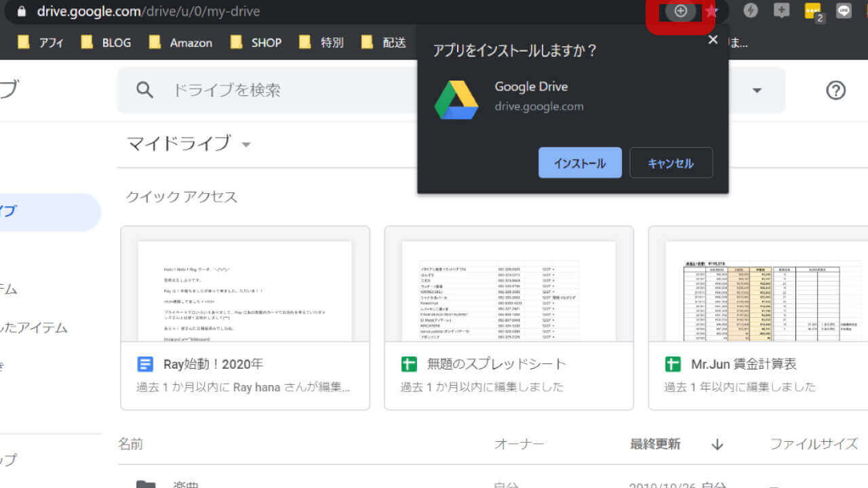Screen dimensions: 868x488
Task: Close the install app popup
Action: point(713,40)
